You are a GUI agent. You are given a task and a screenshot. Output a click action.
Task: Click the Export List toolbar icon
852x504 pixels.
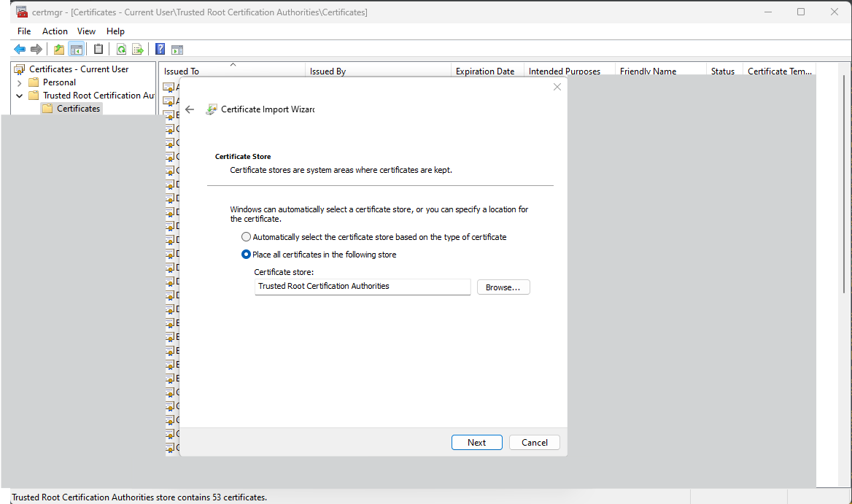tap(137, 50)
